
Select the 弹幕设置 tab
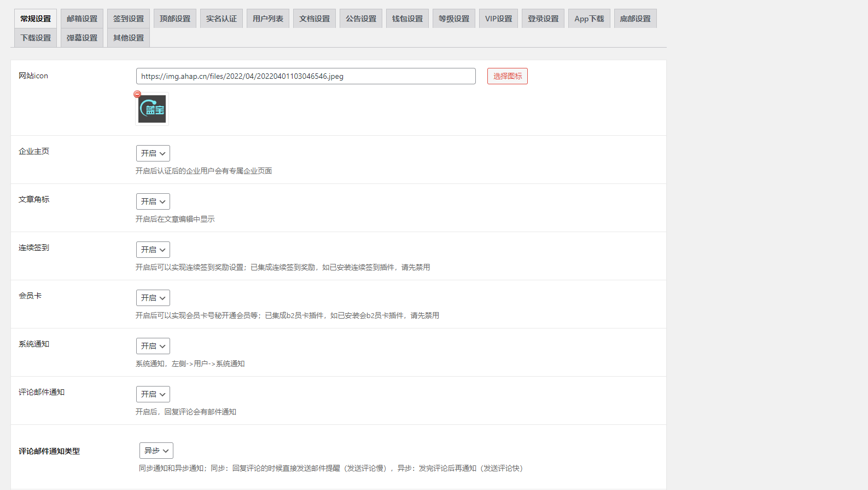[82, 38]
